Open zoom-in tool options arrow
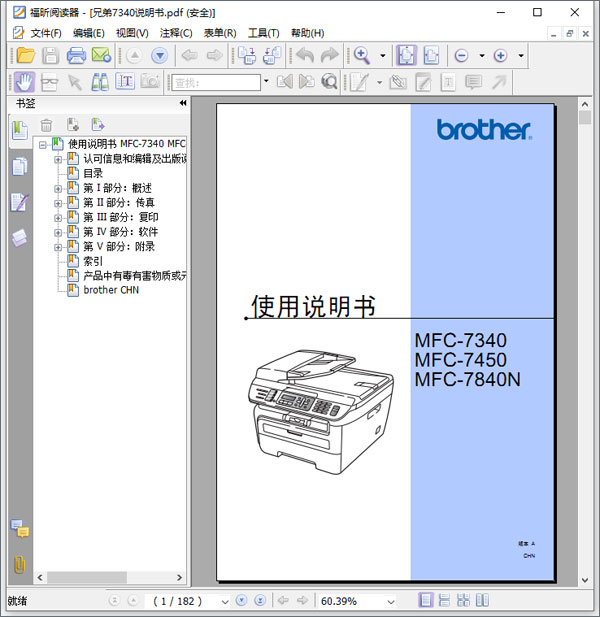This screenshot has width=600, height=617. 382,55
